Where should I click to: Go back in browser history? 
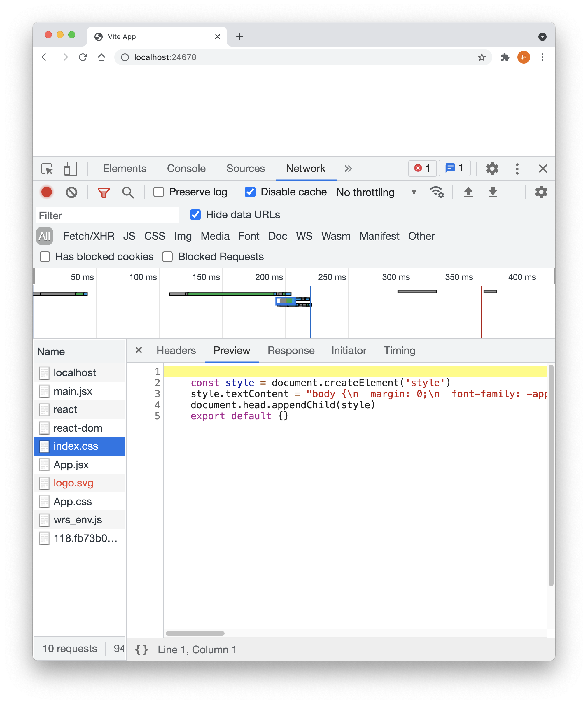(45, 57)
